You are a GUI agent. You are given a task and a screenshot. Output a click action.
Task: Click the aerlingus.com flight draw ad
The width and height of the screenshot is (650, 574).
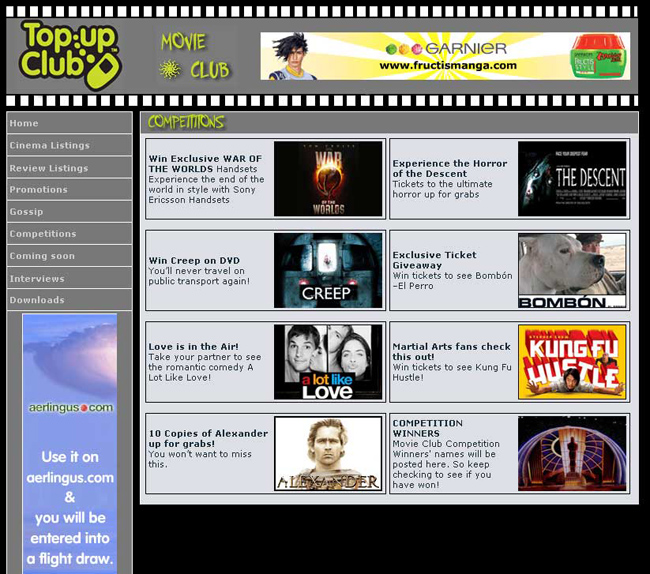pyautogui.click(x=70, y=444)
